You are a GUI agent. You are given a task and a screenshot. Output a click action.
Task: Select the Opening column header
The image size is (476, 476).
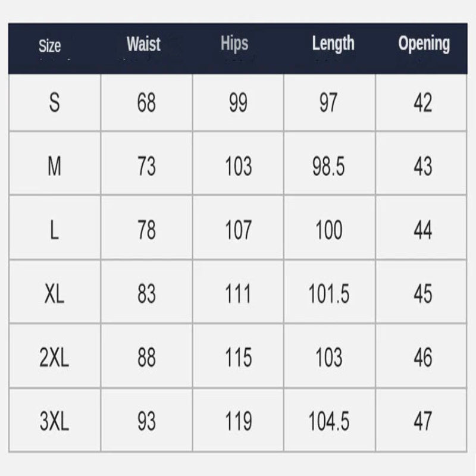coord(424,43)
